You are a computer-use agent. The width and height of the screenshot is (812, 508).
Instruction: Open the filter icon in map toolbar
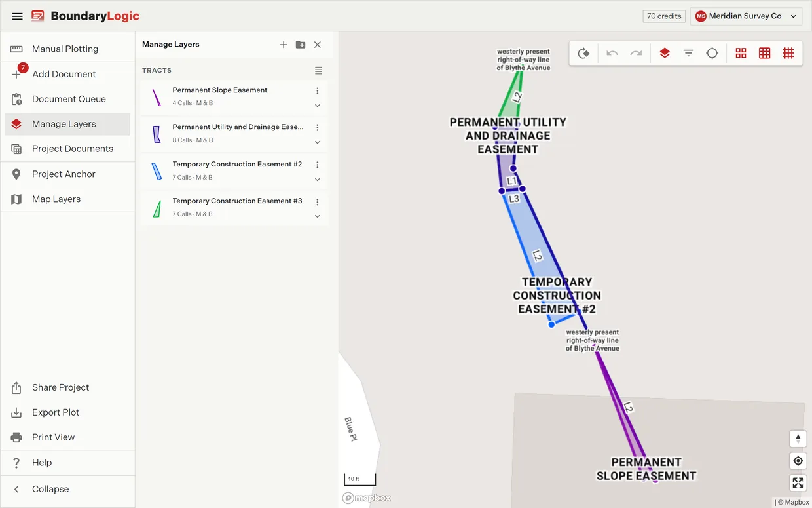[x=688, y=54]
